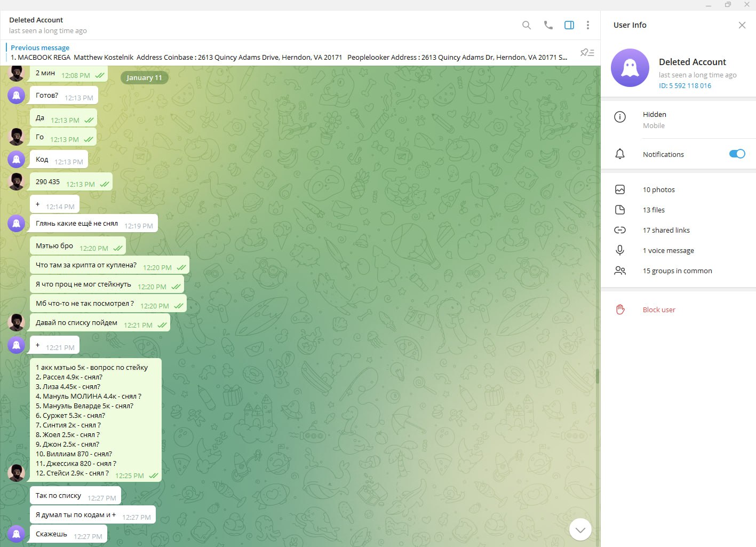The height and width of the screenshot is (547, 756).
Task: Click the link icon beside shared links
Action: coord(620,230)
